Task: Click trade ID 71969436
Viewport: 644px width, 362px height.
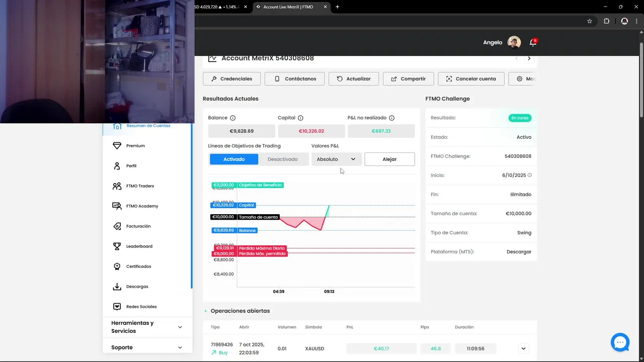Action: coord(222,345)
